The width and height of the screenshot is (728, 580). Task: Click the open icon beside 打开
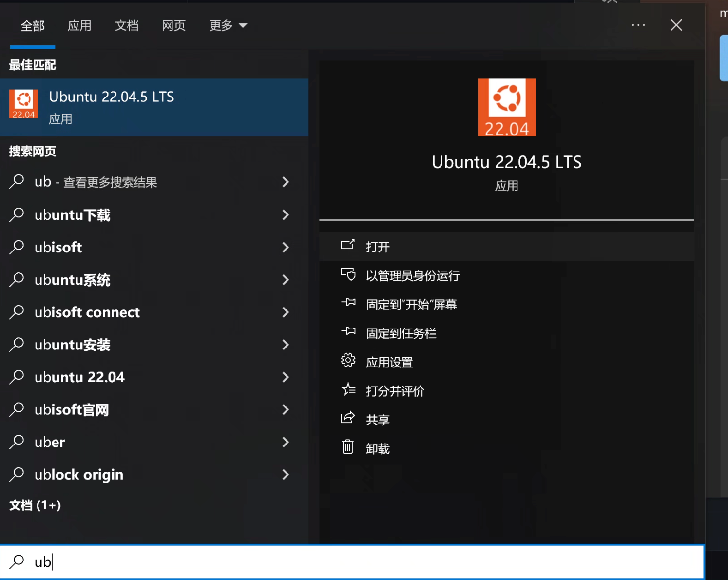pyautogui.click(x=347, y=245)
